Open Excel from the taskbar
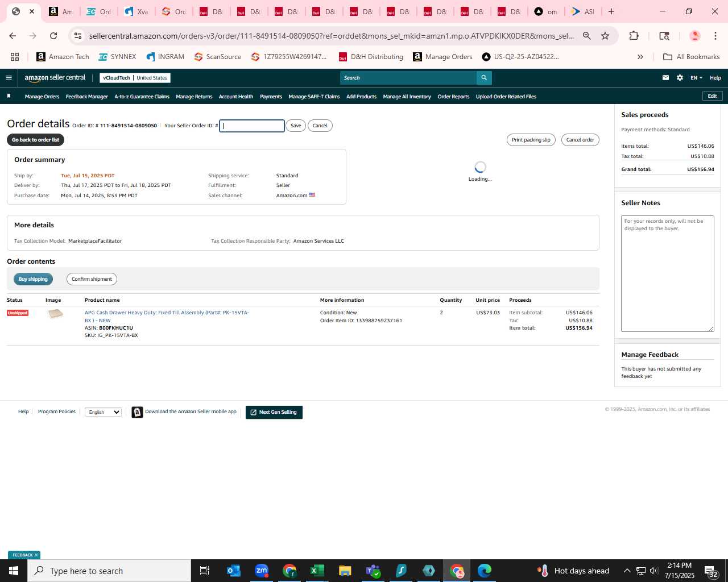Image resolution: width=728 pixels, height=582 pixels. coord(317,571)
